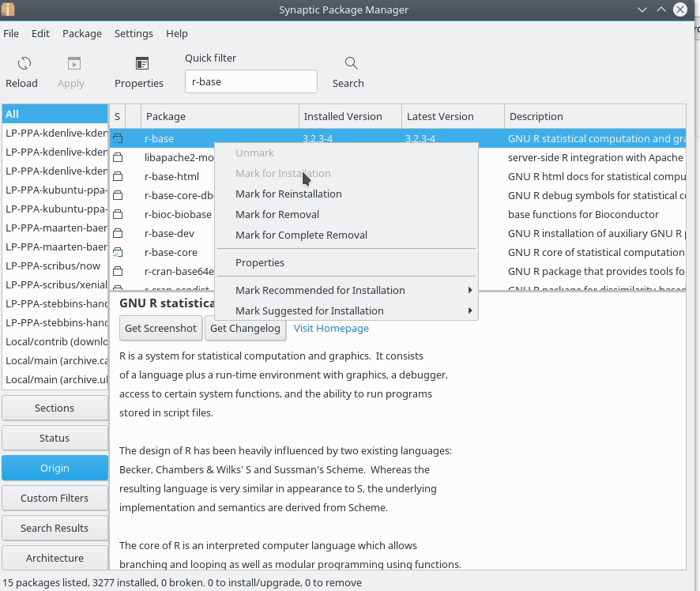Click the Status filter button
The image size is (700, 591).
coord(55,438)
